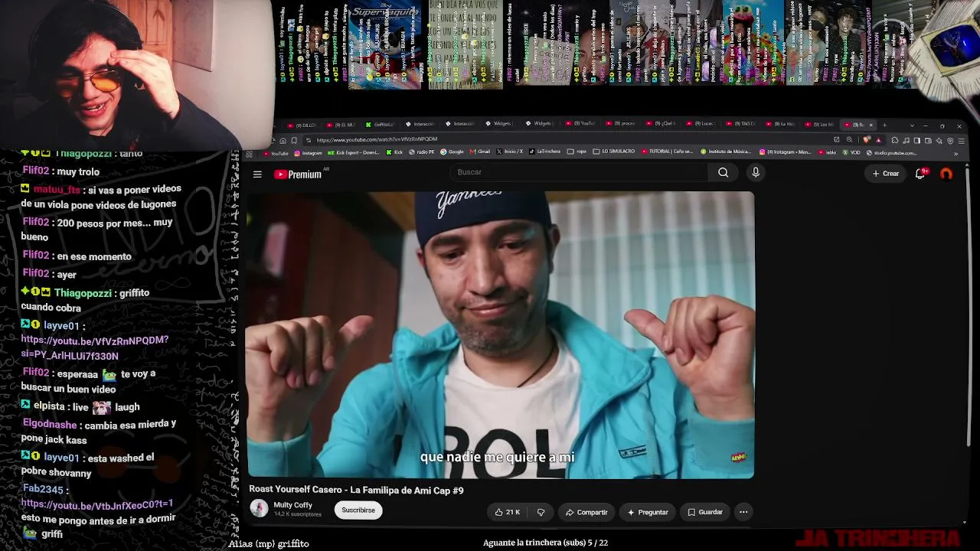Open the Instituto de Música bookmark
The image size is (980, 551).
point(724,152)
